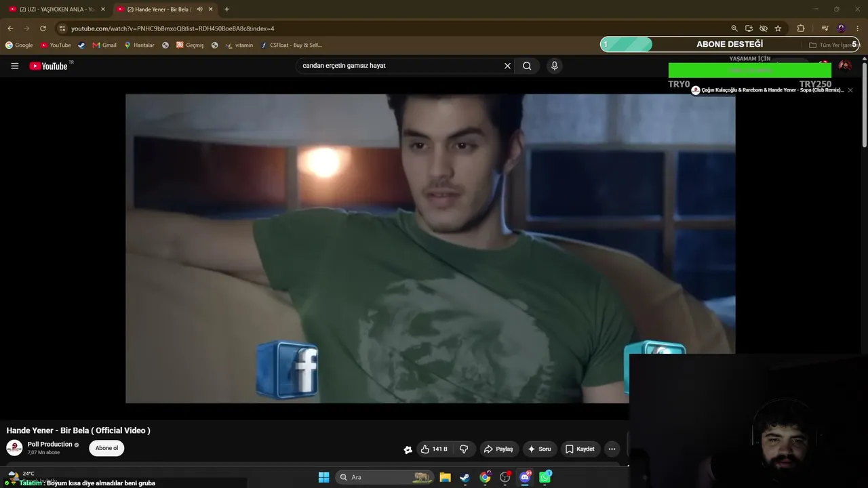Open the Soru ask button
This screenshot has width=868, height=488.
click(540, 449)
